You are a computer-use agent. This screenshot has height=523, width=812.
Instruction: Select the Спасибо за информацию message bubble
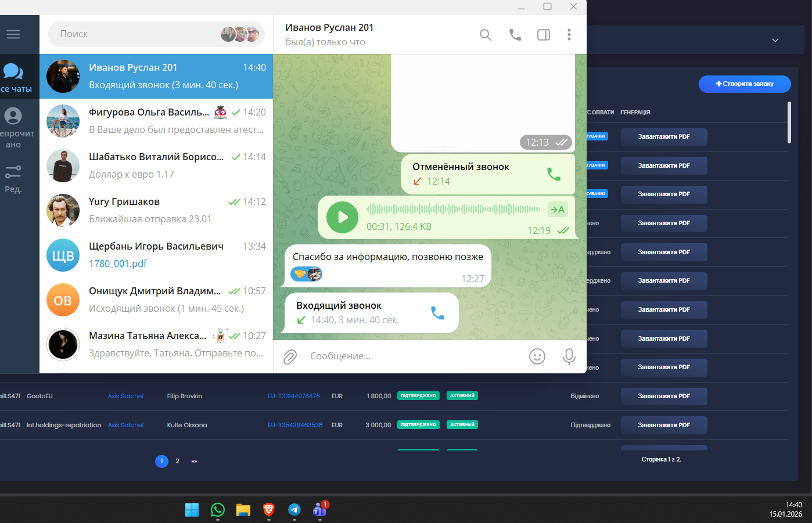[388, 266]
